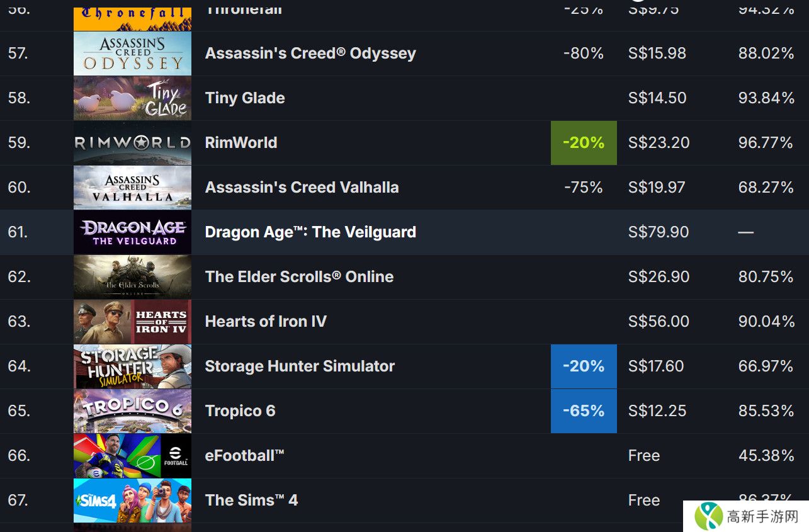Click Tropico 6's blue -65% discount badge
The image size is (809, 532).
584,411
